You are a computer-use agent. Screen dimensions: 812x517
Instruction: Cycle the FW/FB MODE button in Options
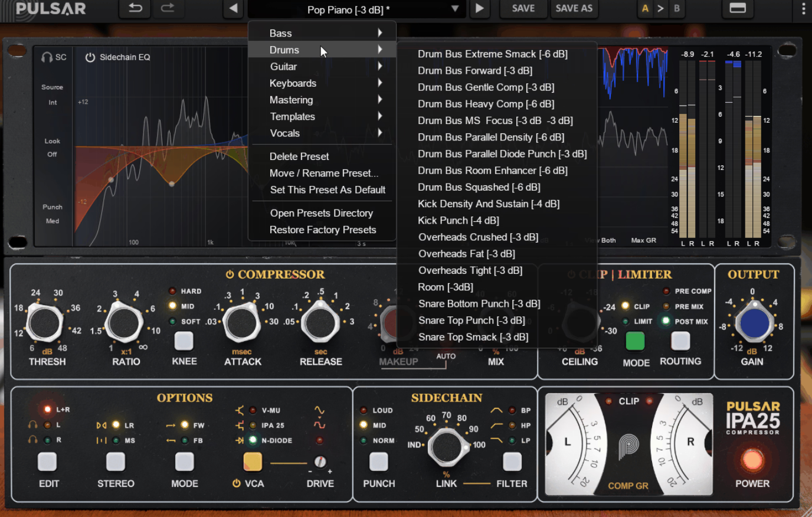tap(184, 462)
